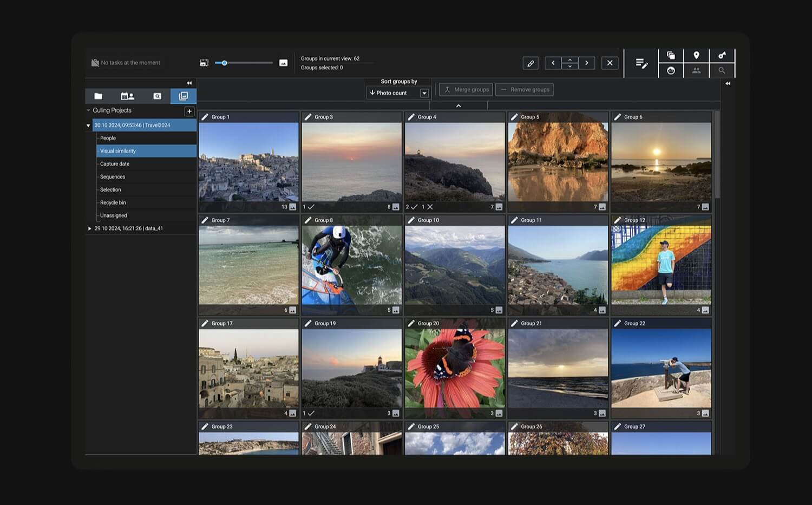Collapse the Travel2024 project tree
Screen dimensions: 812x505
pyautogui.click(x=88, y=126)
